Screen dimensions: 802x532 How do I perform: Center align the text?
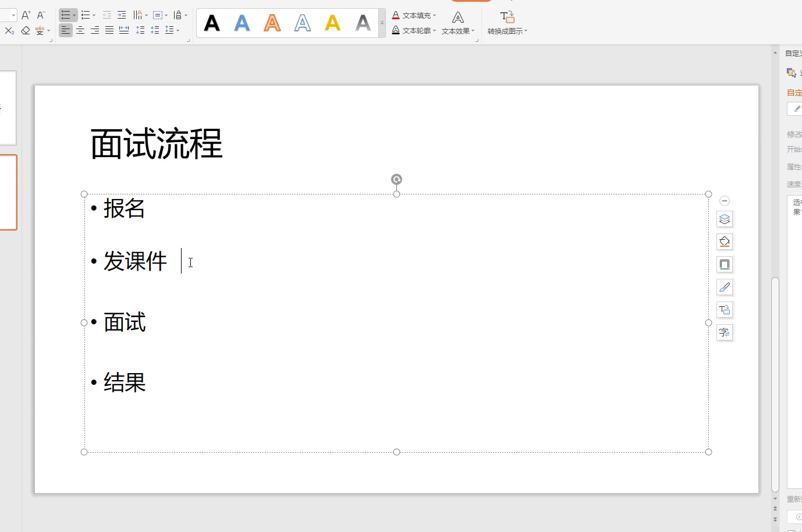tap(80, 30)
